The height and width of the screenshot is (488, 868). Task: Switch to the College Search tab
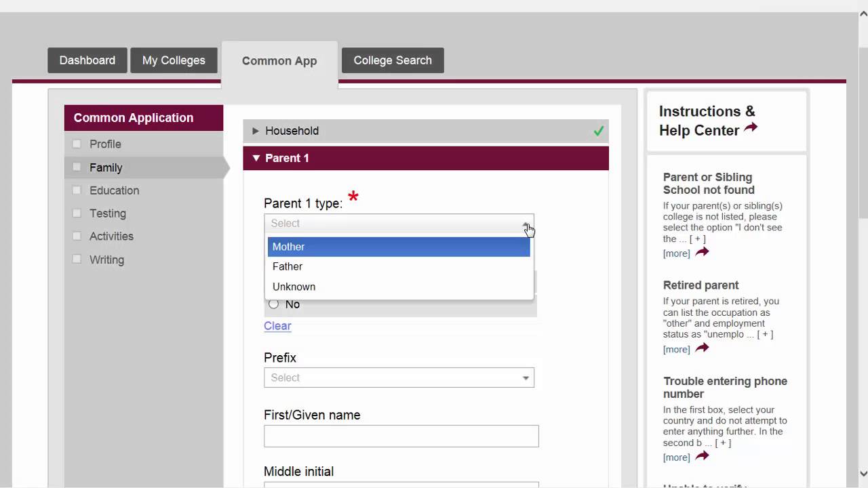pos(393,60)
